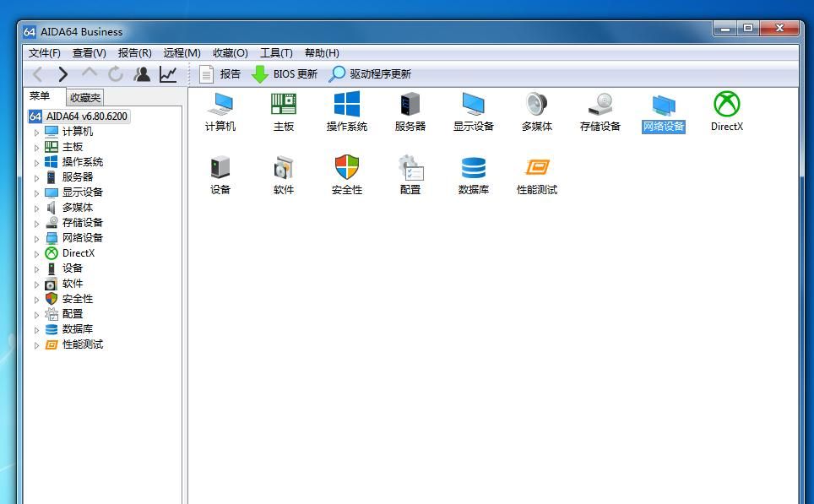This screenshot has width=814, height=504.
Task: Open the 帮助(H) help menu
Action: coord(322,52)
